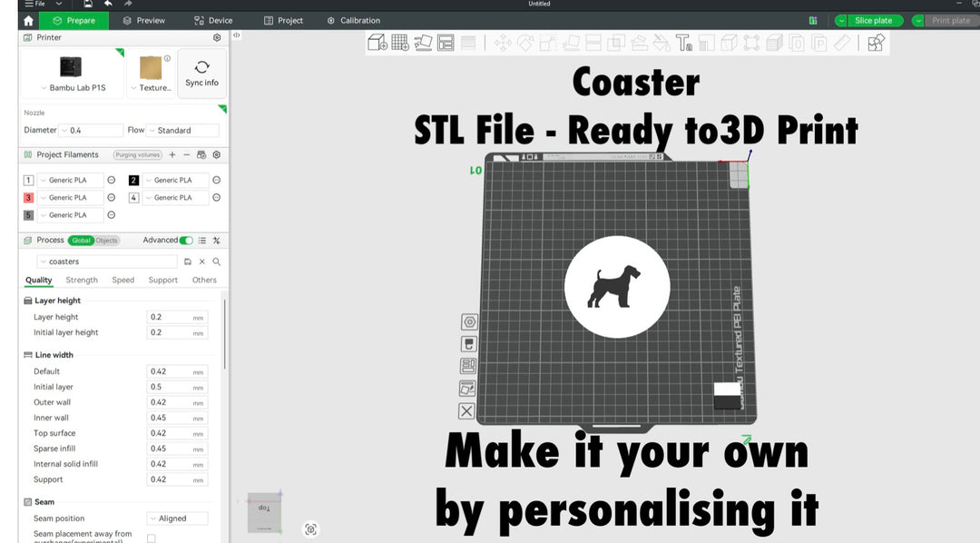Click the Sync info button
The height and width of the screenshot is (543, 980).
click(x=201, y=73)
